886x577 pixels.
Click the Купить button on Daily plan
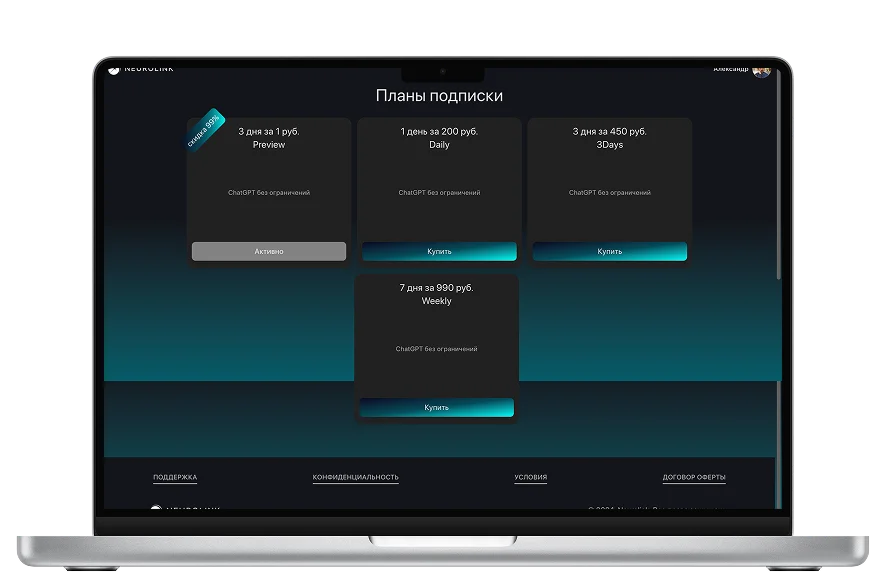(439, 251)
